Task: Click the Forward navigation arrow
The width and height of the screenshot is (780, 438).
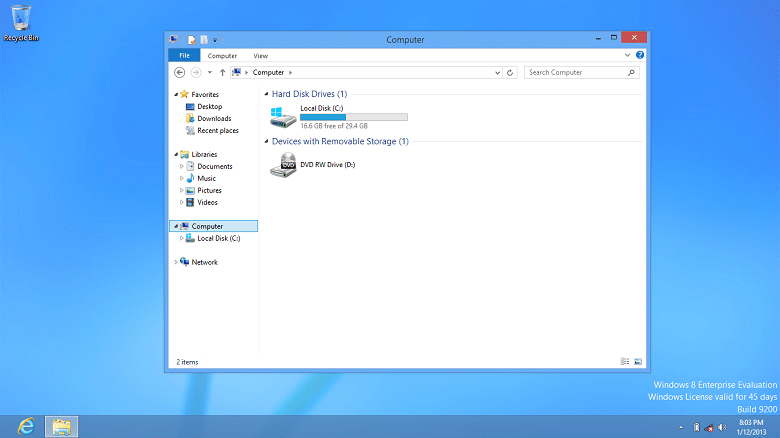Action: tap(196, 73)
